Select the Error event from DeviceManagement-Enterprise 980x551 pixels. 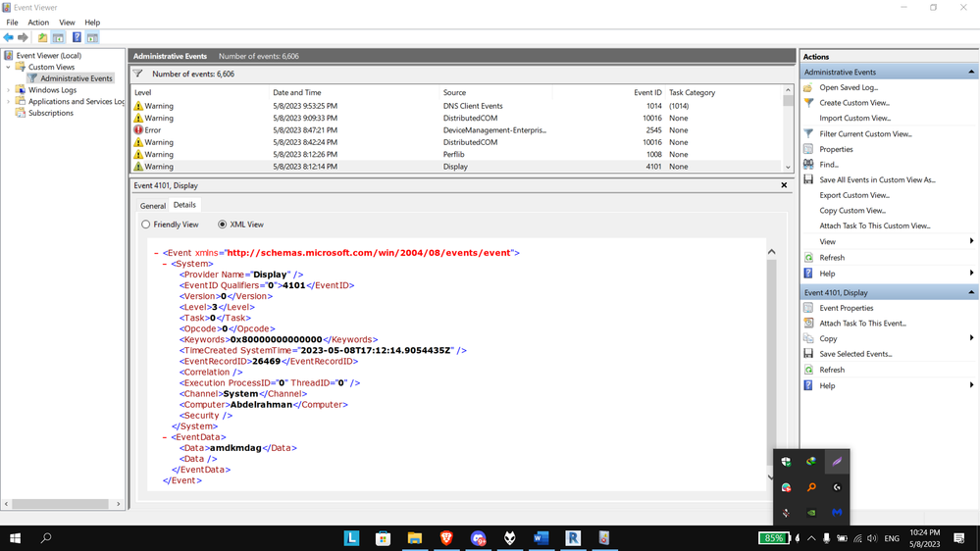[456, 130]
